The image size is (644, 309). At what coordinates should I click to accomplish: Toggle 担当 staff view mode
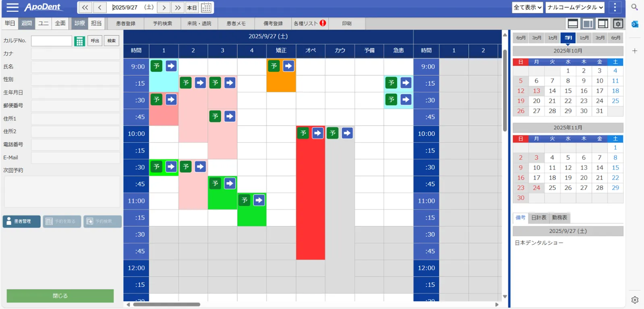click(x=96, y=23)
